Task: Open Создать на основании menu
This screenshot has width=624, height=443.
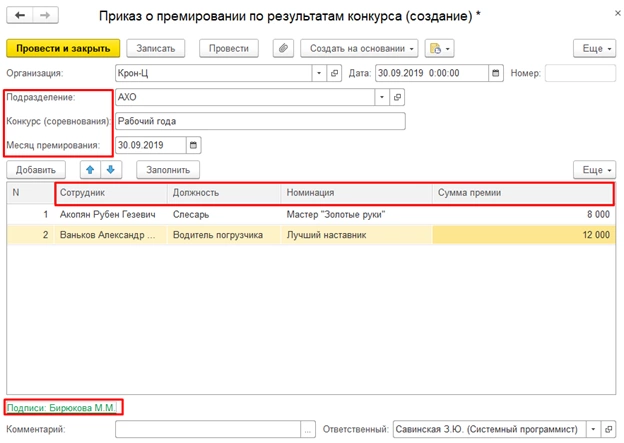Action: point(359,49)
